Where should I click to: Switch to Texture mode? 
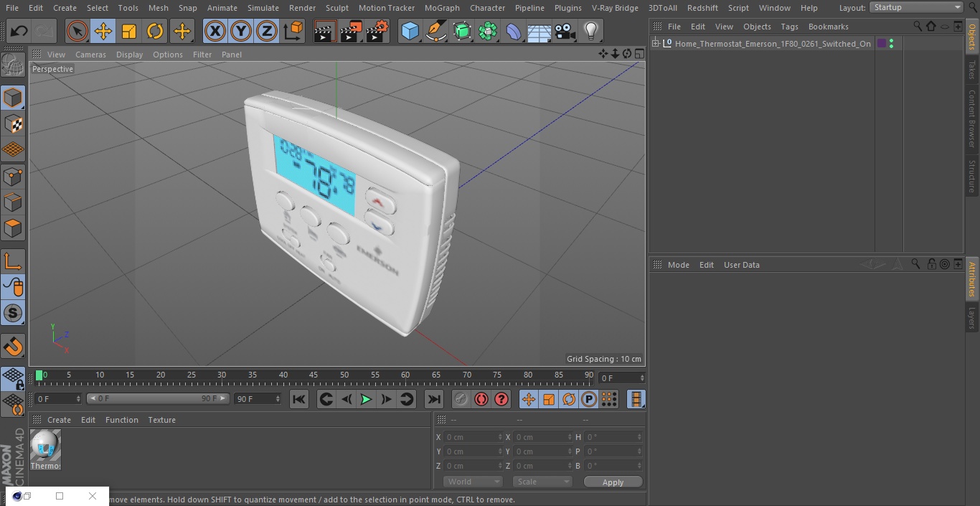click(x=13, y=123)
